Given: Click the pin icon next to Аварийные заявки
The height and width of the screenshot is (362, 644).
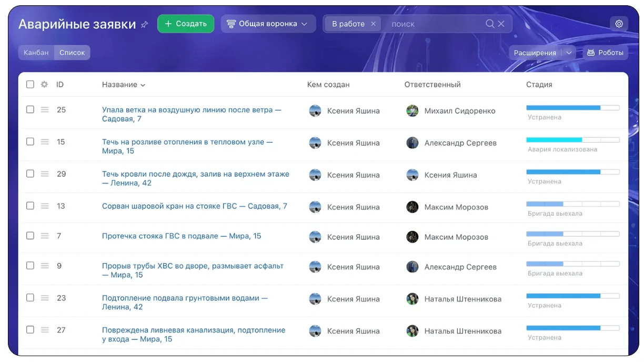Looking at the screenshot, I should 145,24.
